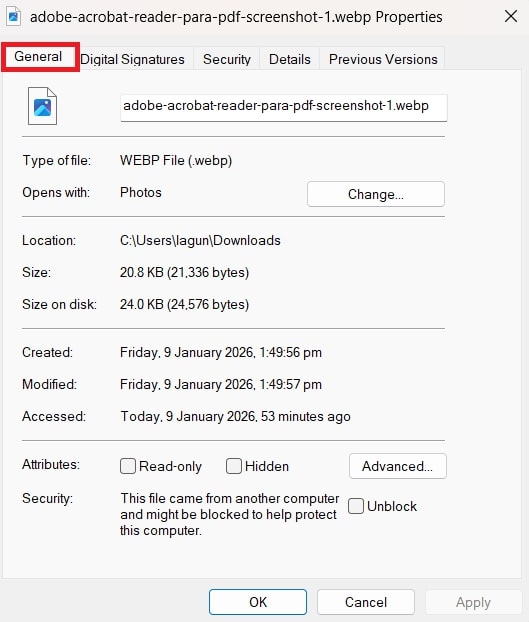Screen dimensions: 529x622
Task: Click the Change... opens-with button
Action: [x=376, y=194]
